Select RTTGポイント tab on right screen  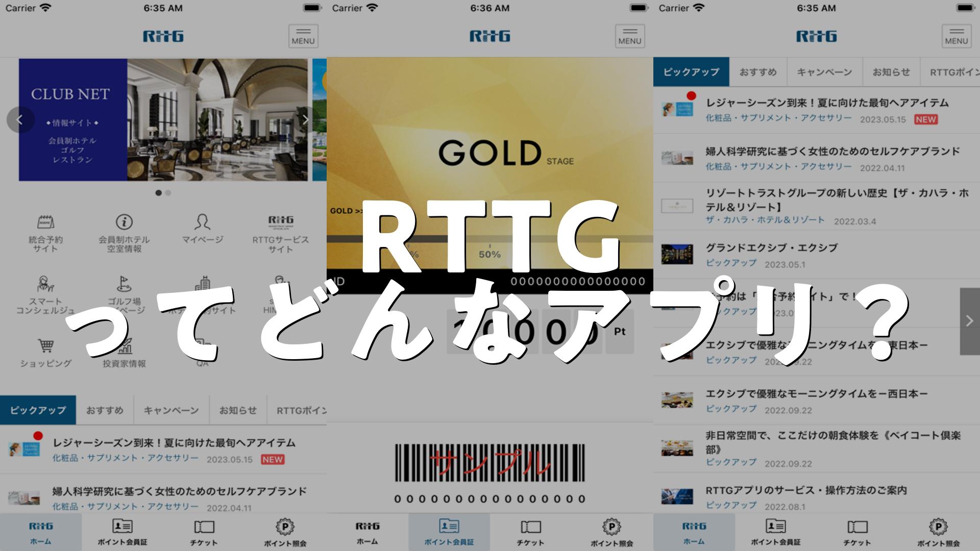tap(950, 72)
